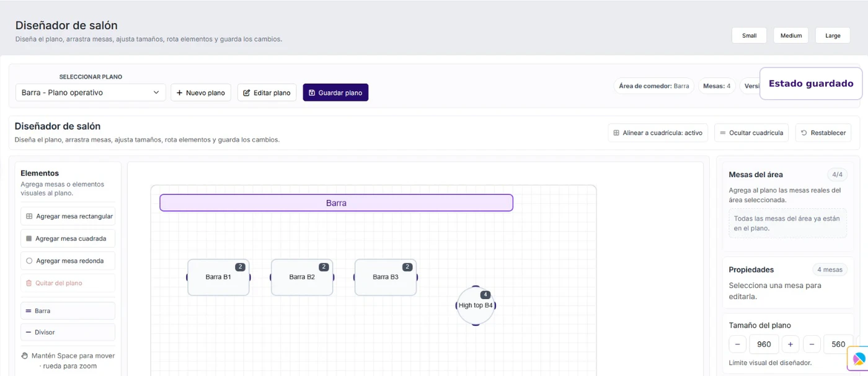This screenshot has height=376, width=868.
Task: Click the 4 mesas badge in Propiedades
Action: [830, 269]
